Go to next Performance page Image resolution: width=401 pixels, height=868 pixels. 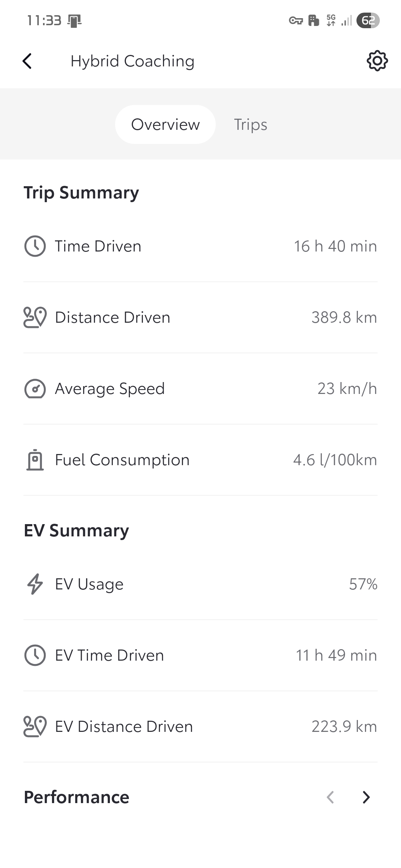(366, 797)
